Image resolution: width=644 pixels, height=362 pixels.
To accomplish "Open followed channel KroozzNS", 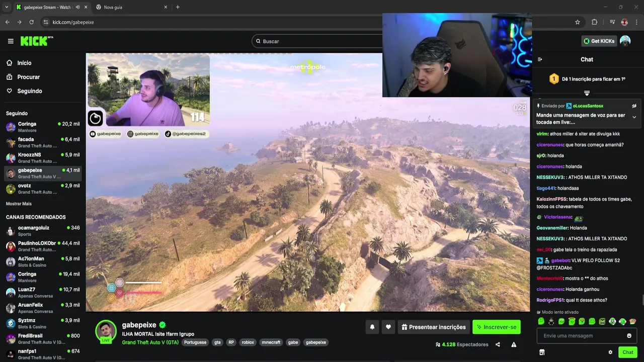I will (42, 158).
